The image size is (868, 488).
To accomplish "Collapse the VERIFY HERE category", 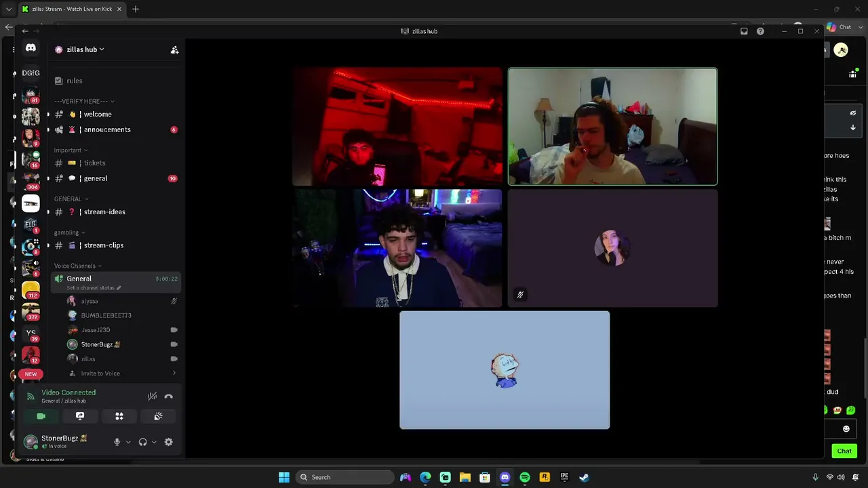I will [x=84, y=101].
